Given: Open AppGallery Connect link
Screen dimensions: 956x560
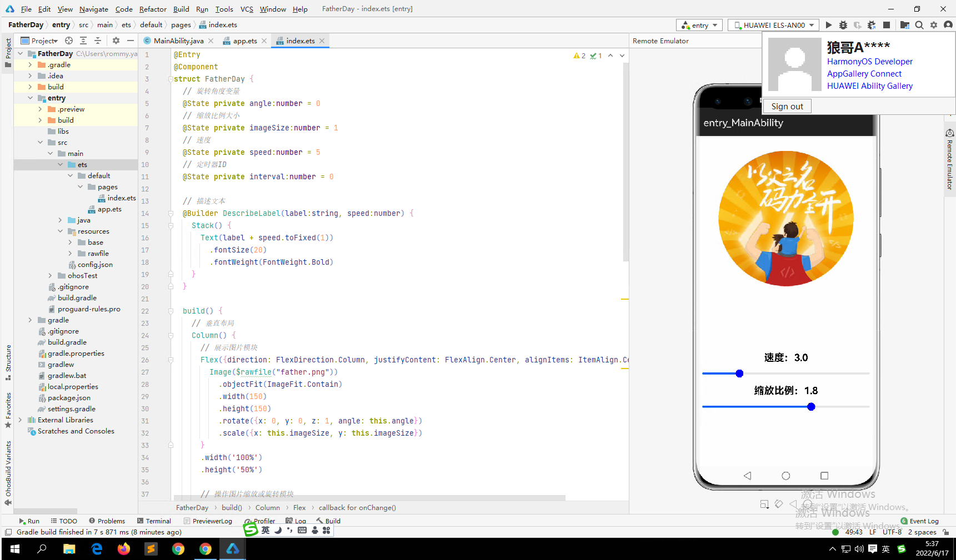Looking at the screenshot, I should [864, 74].
